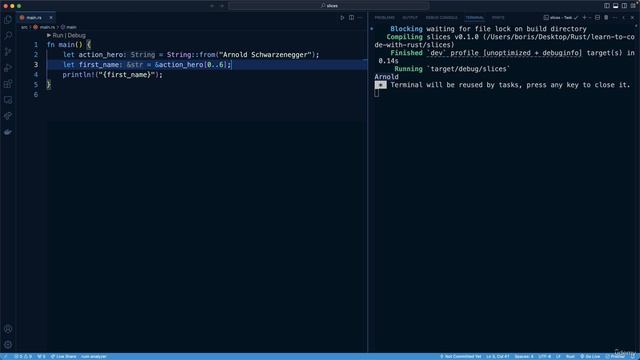This screenshot has width=640, height=360.
Task: Click line number 1 in gutter
Action: [x=36, y=45]
